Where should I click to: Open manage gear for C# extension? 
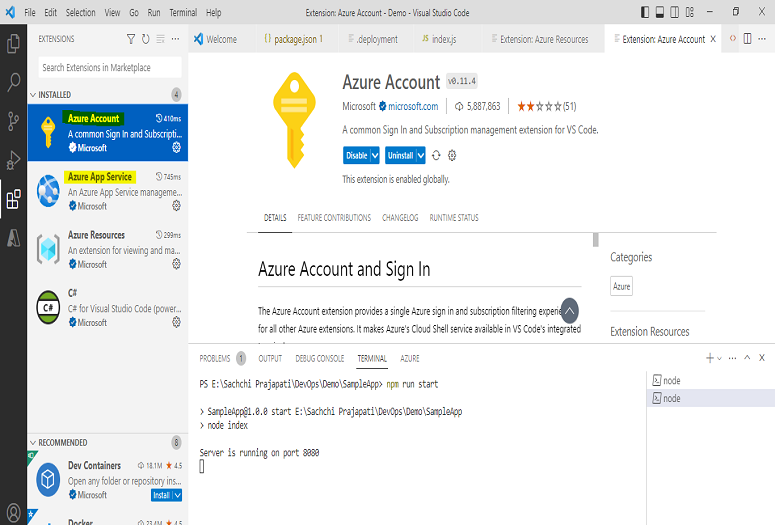[176, 322]
